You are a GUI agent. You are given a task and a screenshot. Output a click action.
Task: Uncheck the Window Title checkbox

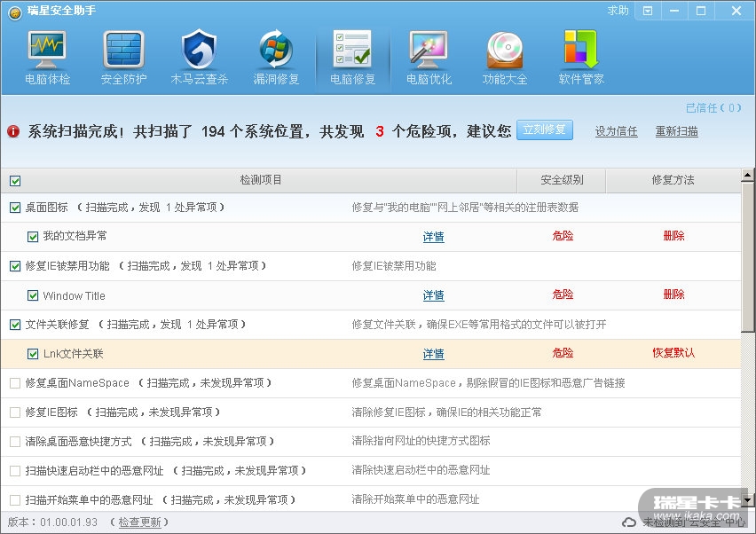click(x=33, y=295)
